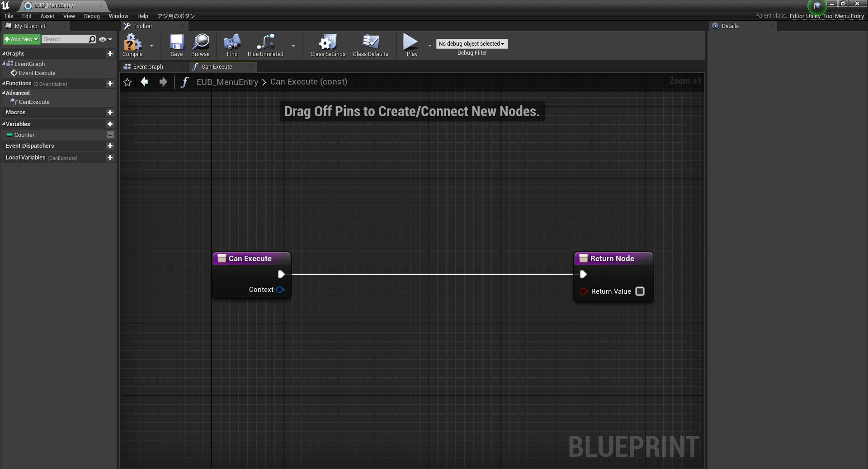The height and width of the screenshot is (469, 868).
Task: Select Can Execute graph tab
Action: (217, 67)
